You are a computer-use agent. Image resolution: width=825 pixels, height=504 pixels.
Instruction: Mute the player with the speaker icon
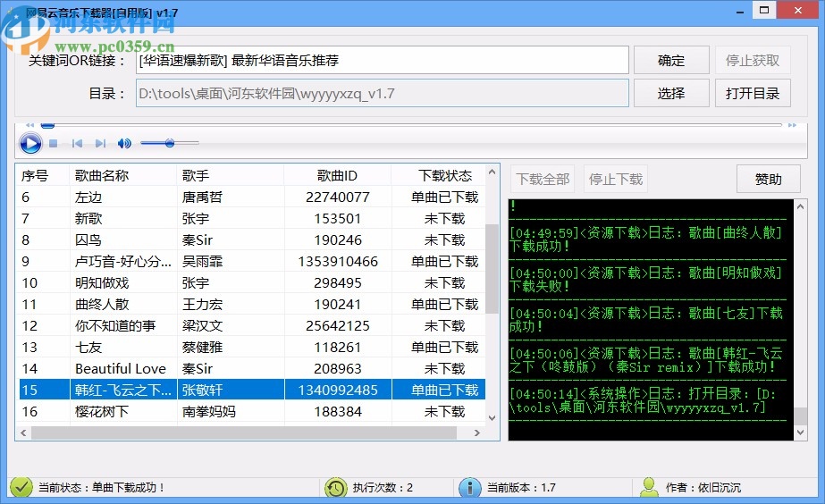(x=125, y=143)
